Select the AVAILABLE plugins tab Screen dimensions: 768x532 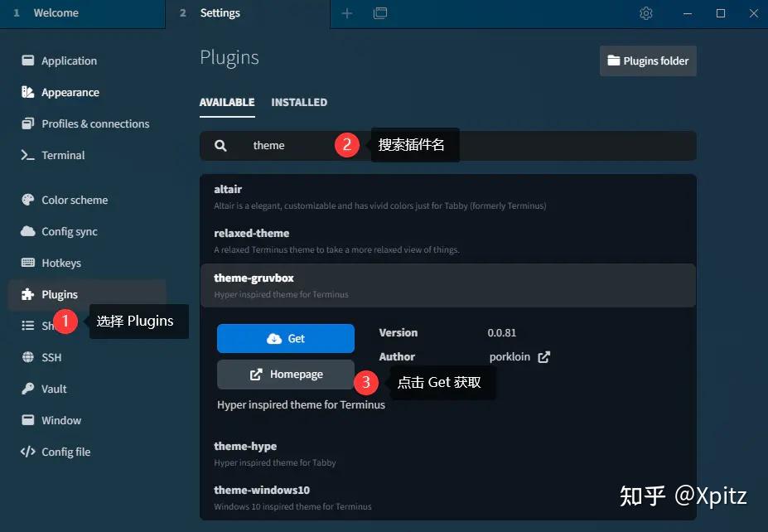tap(226, 102)
